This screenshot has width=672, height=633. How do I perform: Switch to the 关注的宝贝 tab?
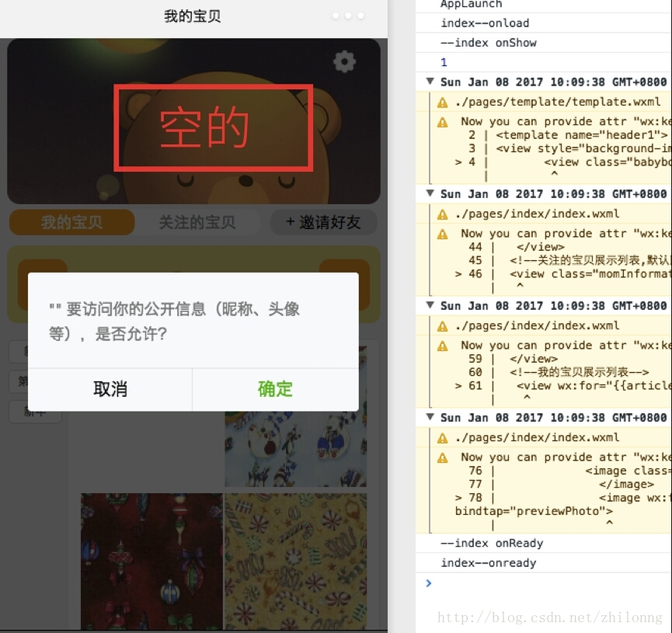(x=197, y=222)
